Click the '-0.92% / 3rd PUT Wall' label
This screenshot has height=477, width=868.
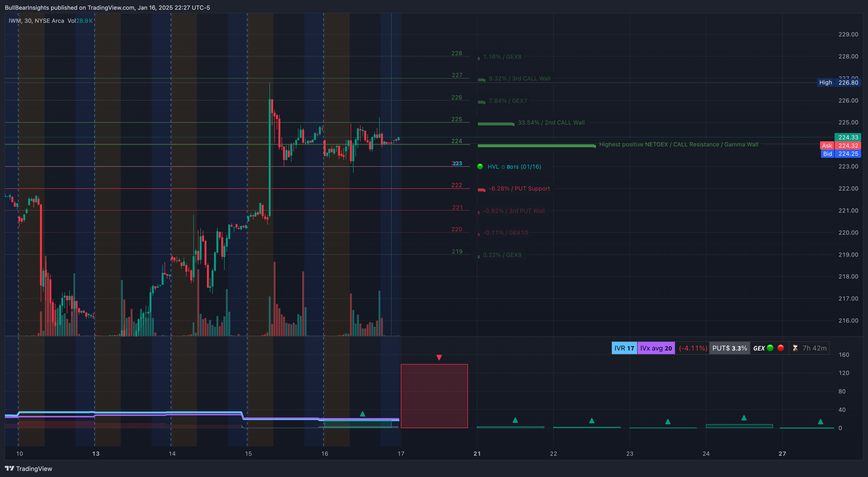(x=514, y=211)
